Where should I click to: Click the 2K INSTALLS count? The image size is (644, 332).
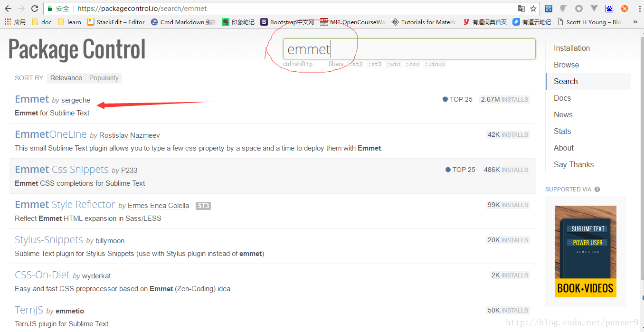pyautogui.click(x=510, y=275)
